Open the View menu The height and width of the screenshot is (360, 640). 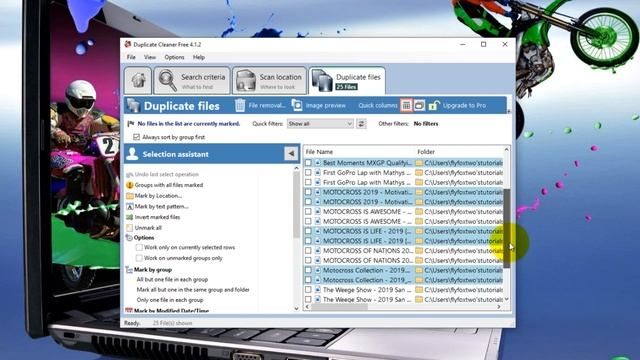point(150,57)
